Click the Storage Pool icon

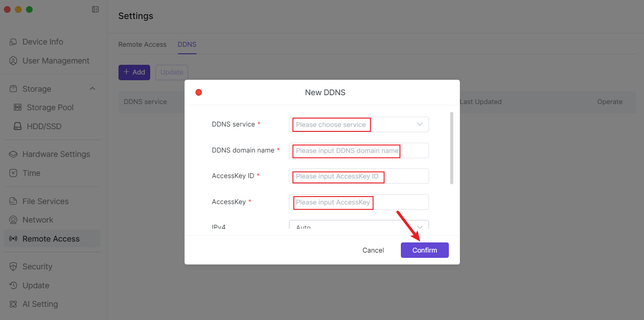pyautogui.click(x=18, y=108)
